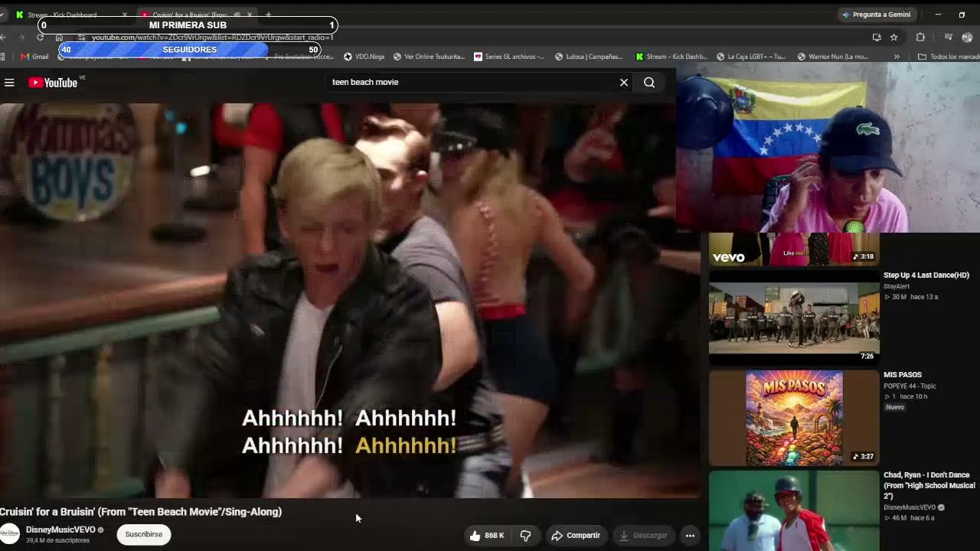This screenshot has height=551, width=980.
Task: Click the browser back arrow
Action: tap(3, 37)
